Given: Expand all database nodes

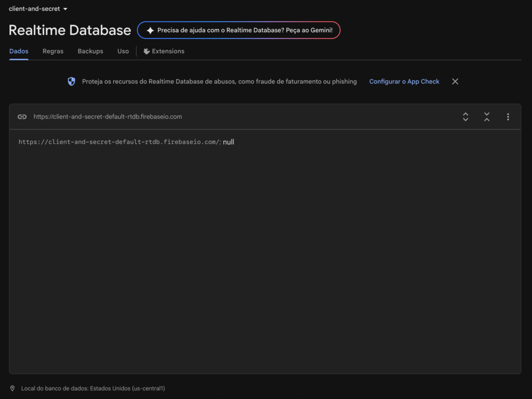Looking at the screenshot, I should coord(465,117).
